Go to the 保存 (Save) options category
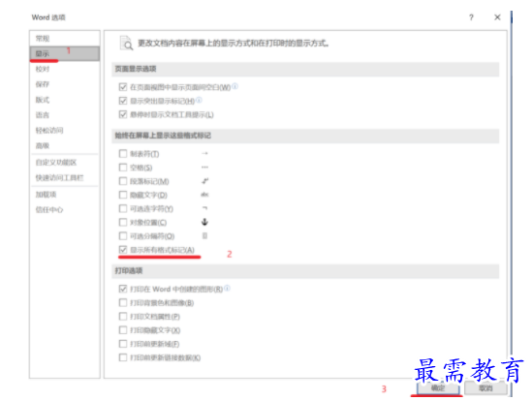Viewport: 532px width, 401px height. 65,84
